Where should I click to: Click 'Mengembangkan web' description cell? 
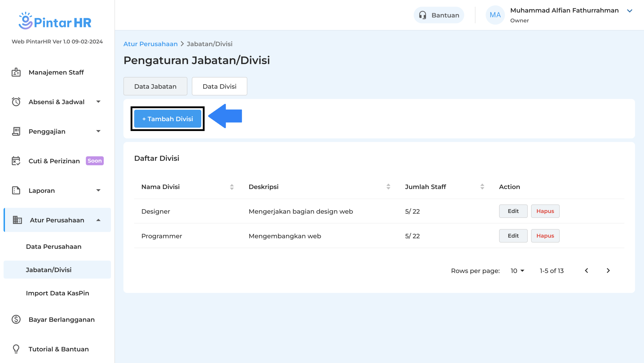[285, 236]
